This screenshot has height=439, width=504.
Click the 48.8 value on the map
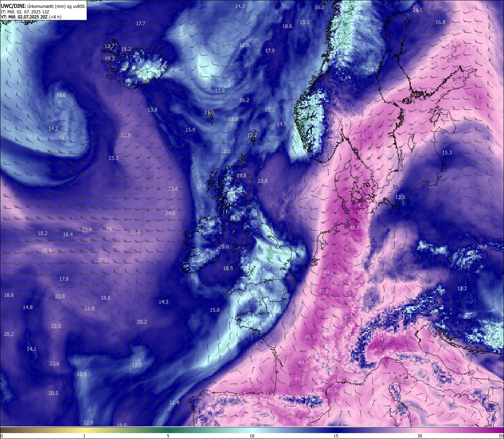[x=354, y=228]
